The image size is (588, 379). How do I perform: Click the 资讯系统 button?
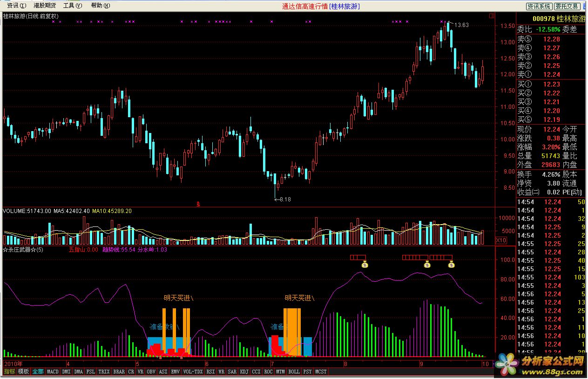coord(539,6)
